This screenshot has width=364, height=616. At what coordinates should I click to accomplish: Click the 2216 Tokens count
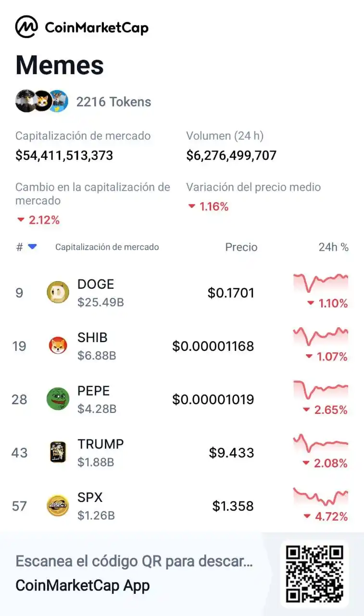[113, 102]
